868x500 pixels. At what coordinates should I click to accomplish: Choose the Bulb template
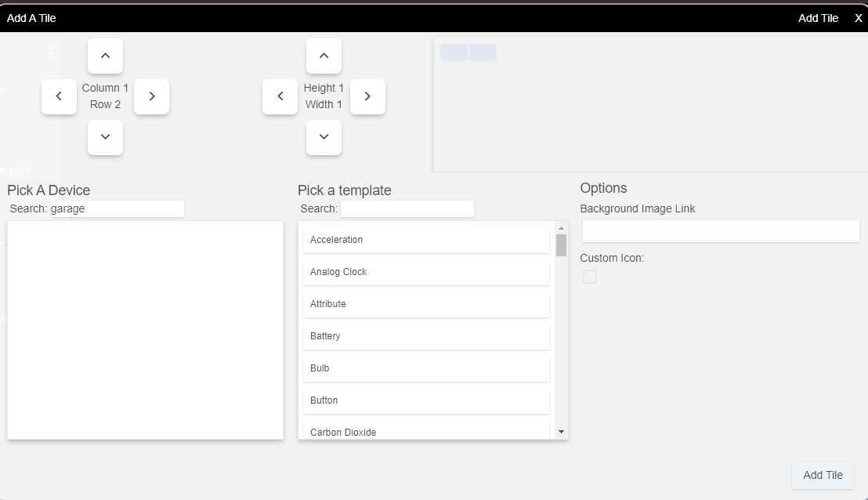pos(426,368)
